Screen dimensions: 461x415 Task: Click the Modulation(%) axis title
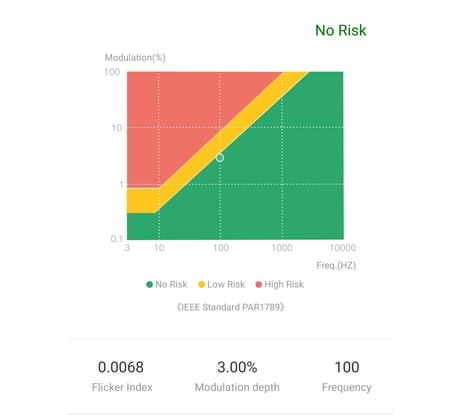pos(135,58)
